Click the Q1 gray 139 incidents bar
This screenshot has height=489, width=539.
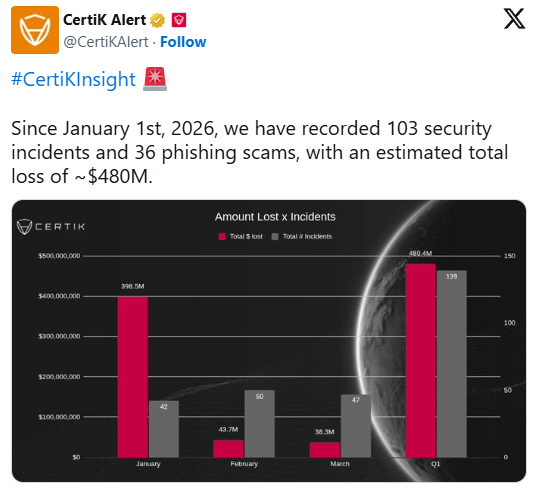451,364
